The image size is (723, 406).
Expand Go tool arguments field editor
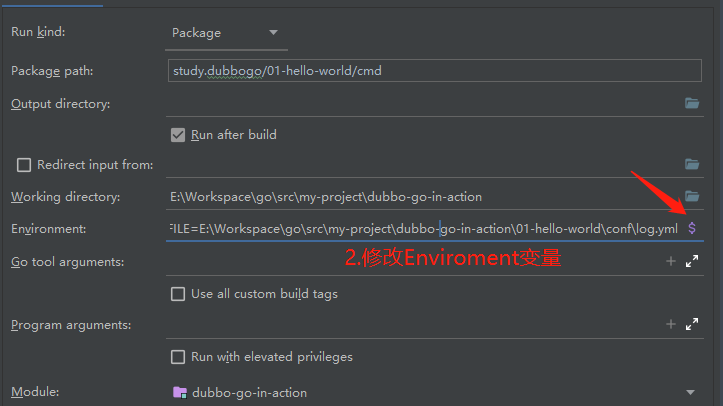pyautogui.click(x=692, y=261)
